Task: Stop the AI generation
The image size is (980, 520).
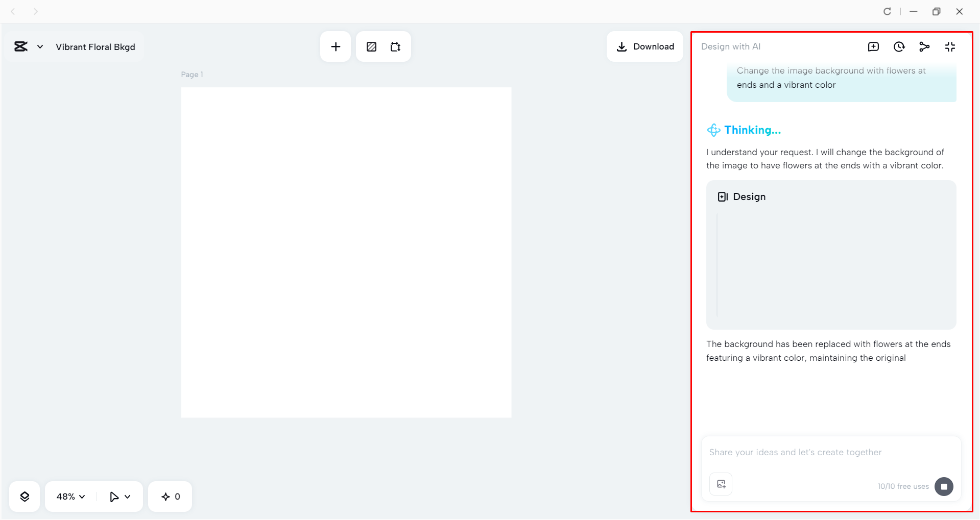Action: 944,486
